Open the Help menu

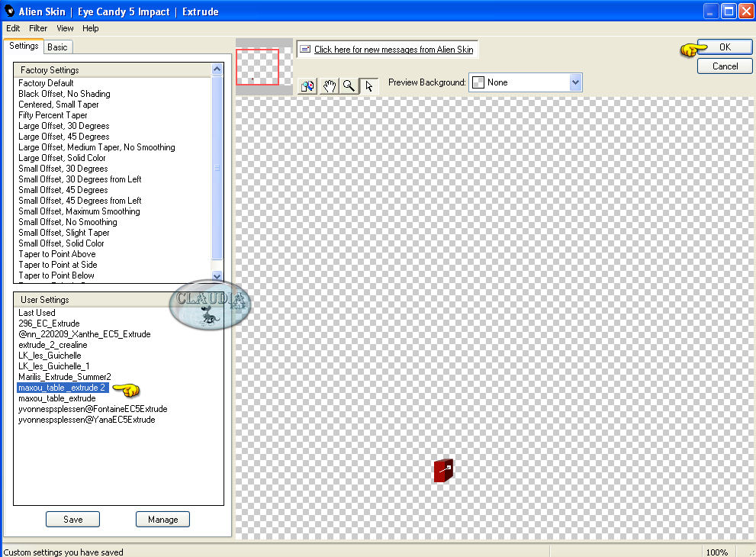91,28
